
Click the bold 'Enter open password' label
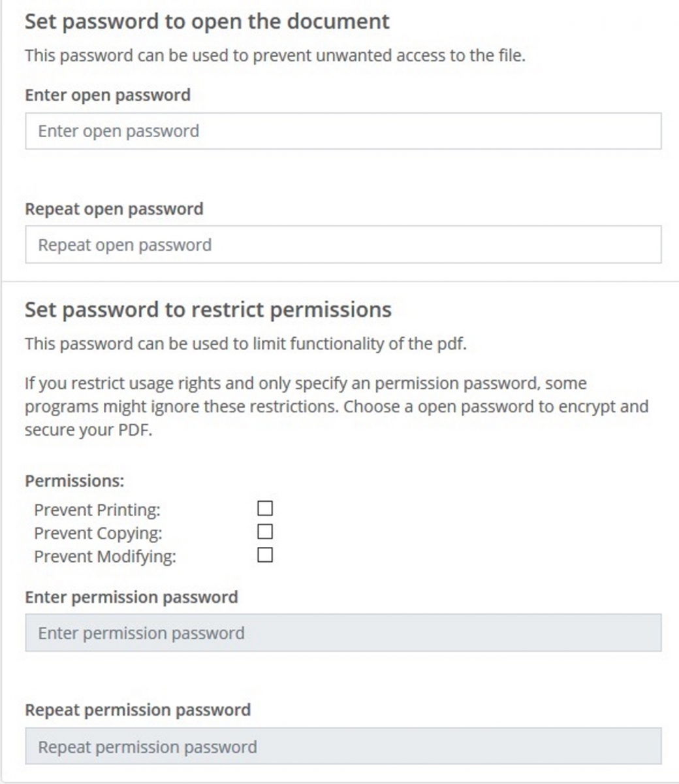tap(108, 95)
